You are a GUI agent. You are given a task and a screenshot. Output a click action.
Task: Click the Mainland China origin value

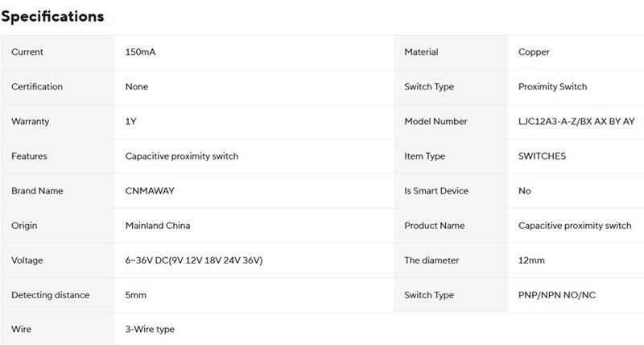tap(158, 226)
